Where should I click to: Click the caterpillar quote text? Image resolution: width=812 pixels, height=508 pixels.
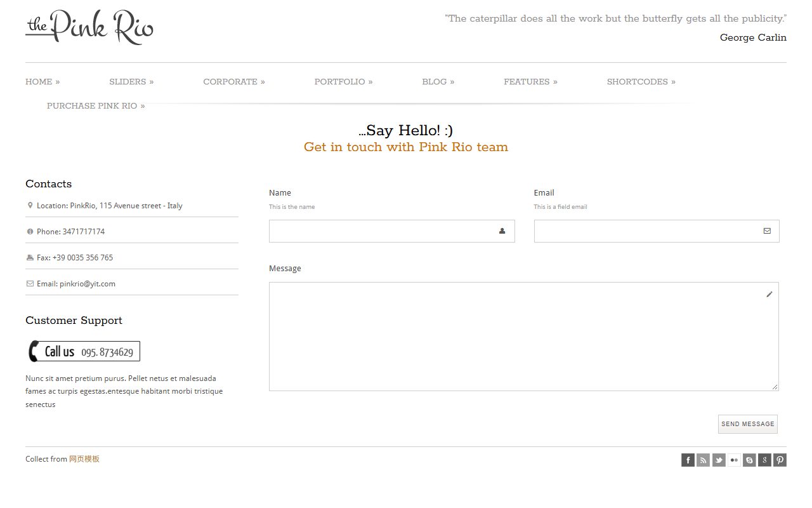(616, 18)
